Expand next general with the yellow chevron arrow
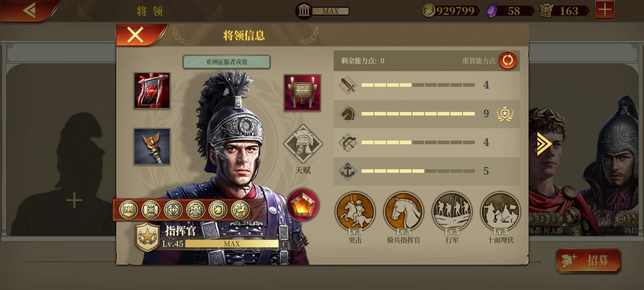 [x=544, y=143]
